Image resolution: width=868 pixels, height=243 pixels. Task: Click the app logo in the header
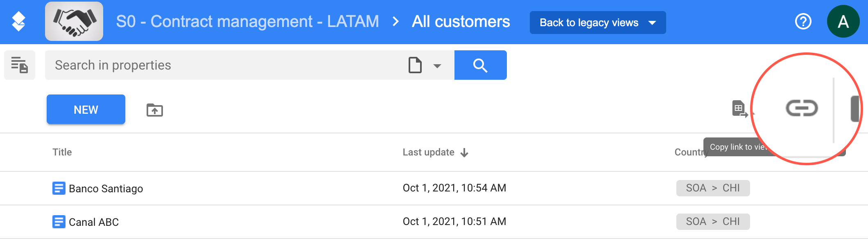18,22
